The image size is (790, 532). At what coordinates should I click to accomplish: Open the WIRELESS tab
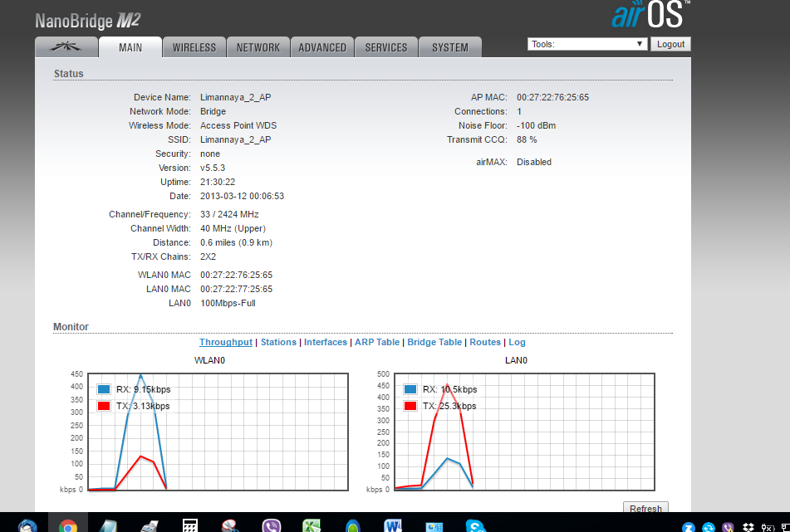194,47
